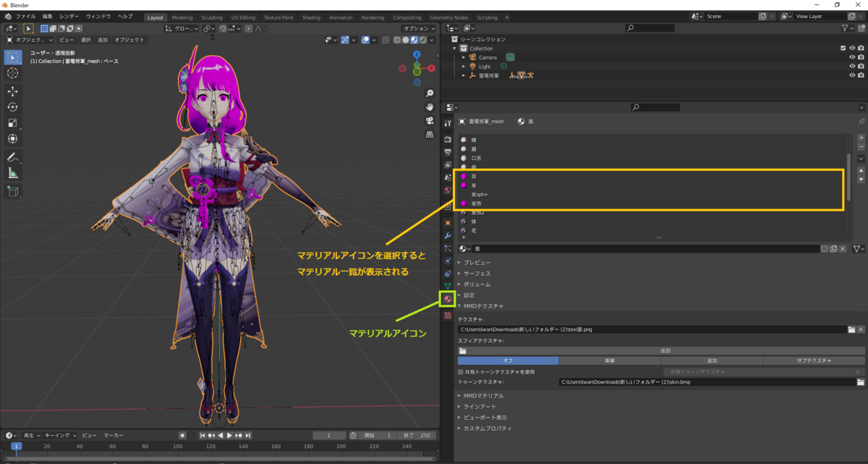This screenshot has width=868, height=464.
Task: Move material slot down arrow
Action: click(x=861, y=180)
